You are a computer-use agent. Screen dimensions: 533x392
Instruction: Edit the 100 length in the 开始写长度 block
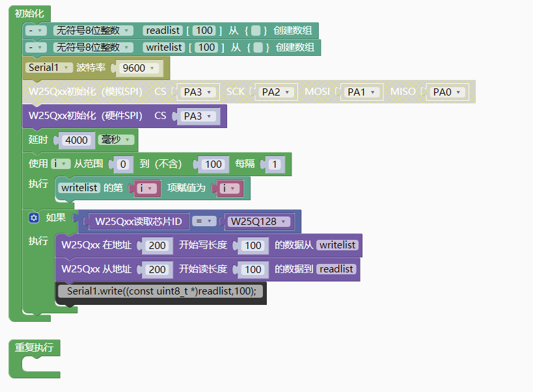coord(253,246)
